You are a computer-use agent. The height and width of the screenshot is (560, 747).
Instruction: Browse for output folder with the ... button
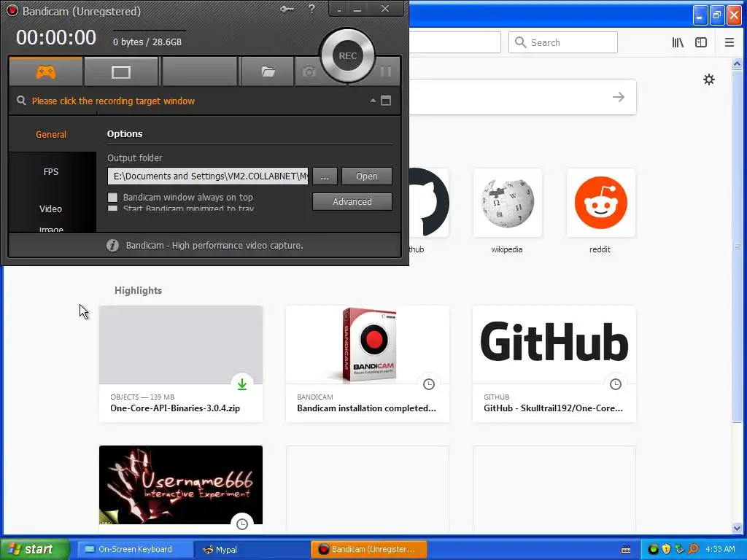[x=325, y=176]
